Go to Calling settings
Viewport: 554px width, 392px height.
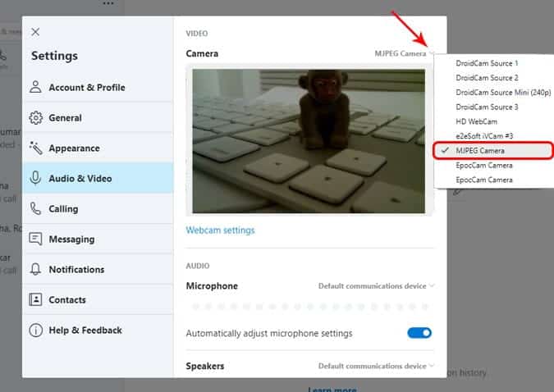pyautogui.click(x=98, y=209)
